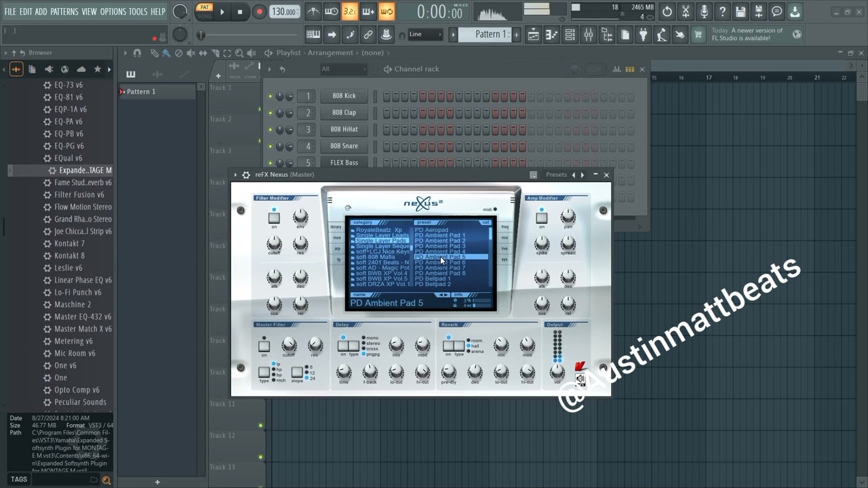Screen dimensions: 868x488
Task: Toggle green mute light for 808 Kick channel
Action: (270, 96)
